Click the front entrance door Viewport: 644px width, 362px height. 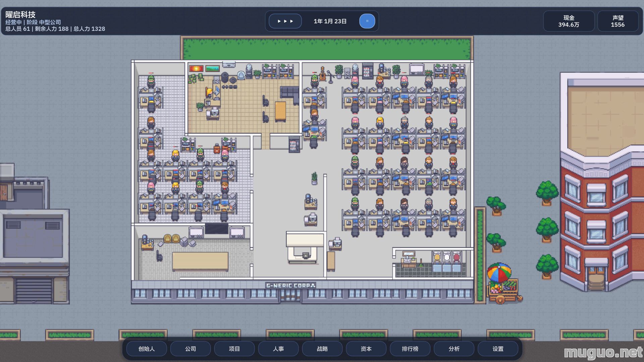click(290, 295)
